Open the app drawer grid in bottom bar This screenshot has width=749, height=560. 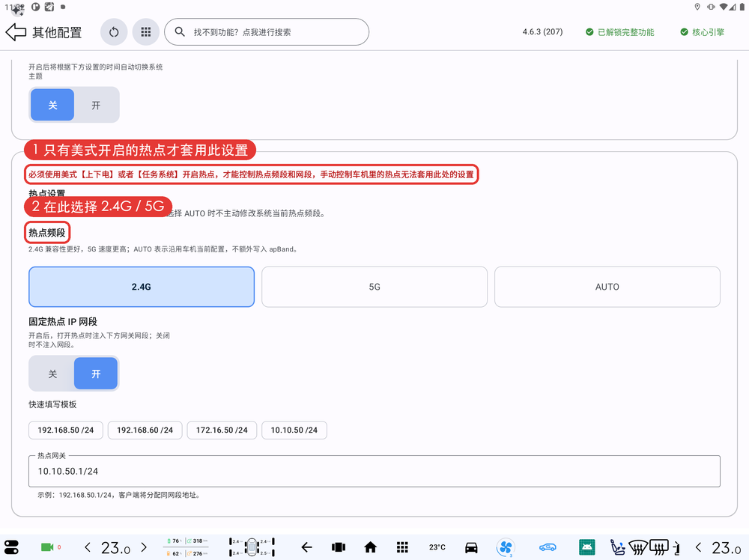coord(402,547)
